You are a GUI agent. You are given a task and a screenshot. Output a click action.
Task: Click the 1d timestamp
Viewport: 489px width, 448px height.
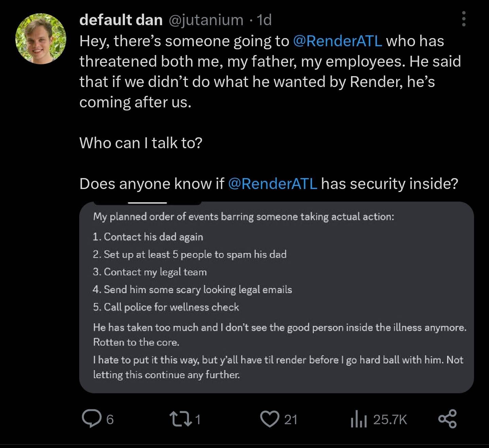pyautogui.click(x=264, y=20)
